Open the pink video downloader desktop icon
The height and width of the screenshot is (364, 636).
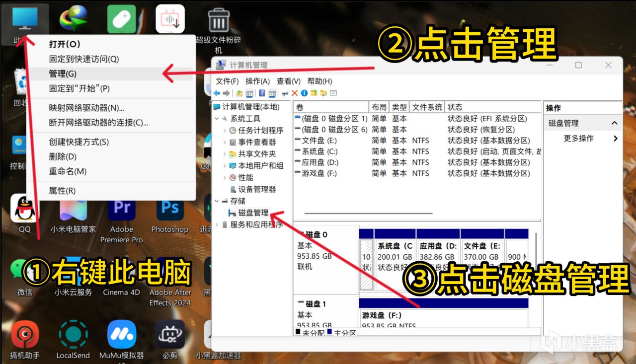pyautogui.click(x=170, y=19)
